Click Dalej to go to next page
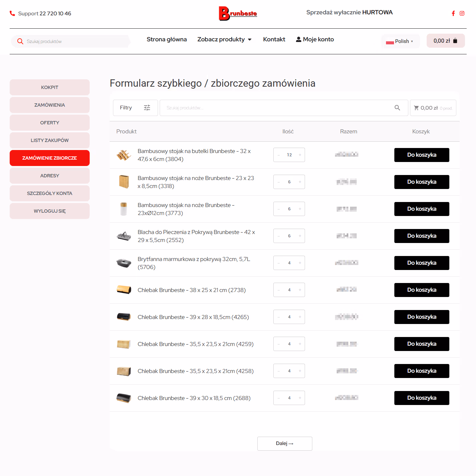The height and width of the screenshot is (476, 476). (x=285, y=444)
